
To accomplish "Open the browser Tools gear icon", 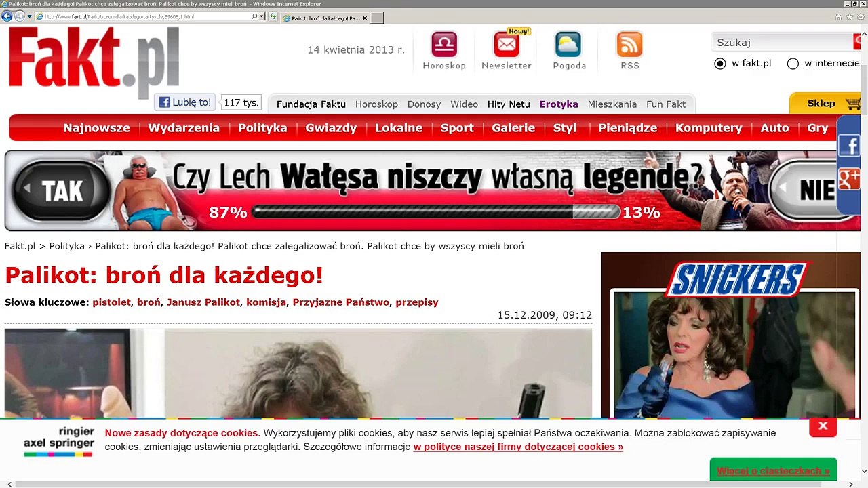I will [861, 16].
